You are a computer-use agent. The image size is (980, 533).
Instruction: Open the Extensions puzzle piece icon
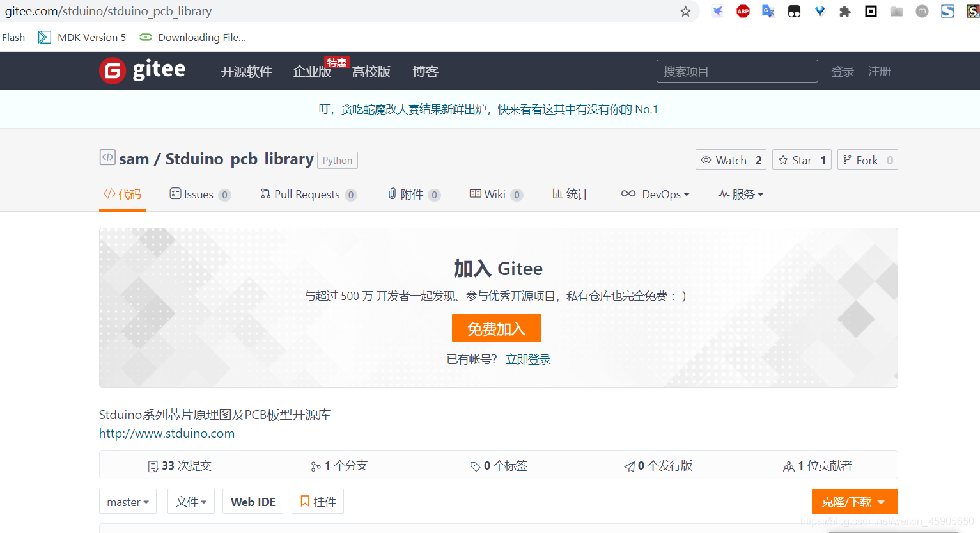[845, 12]
